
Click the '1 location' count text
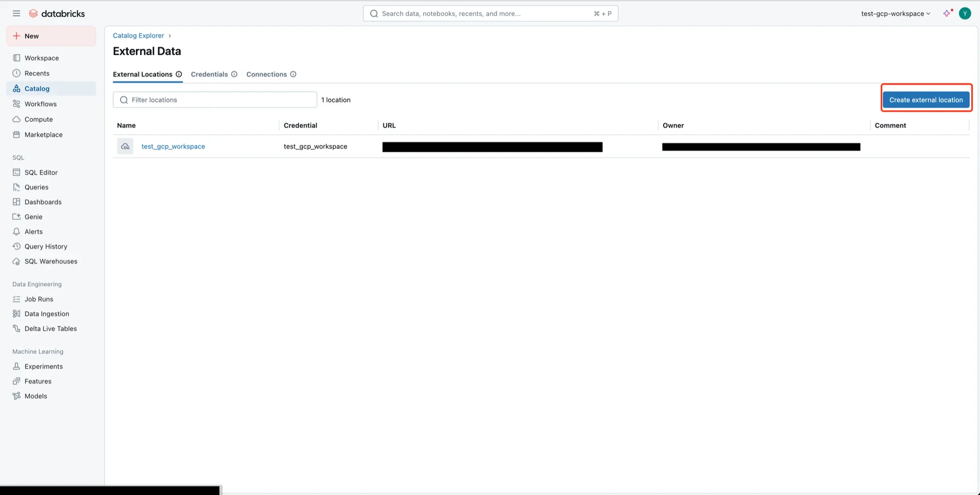[336, 100]
